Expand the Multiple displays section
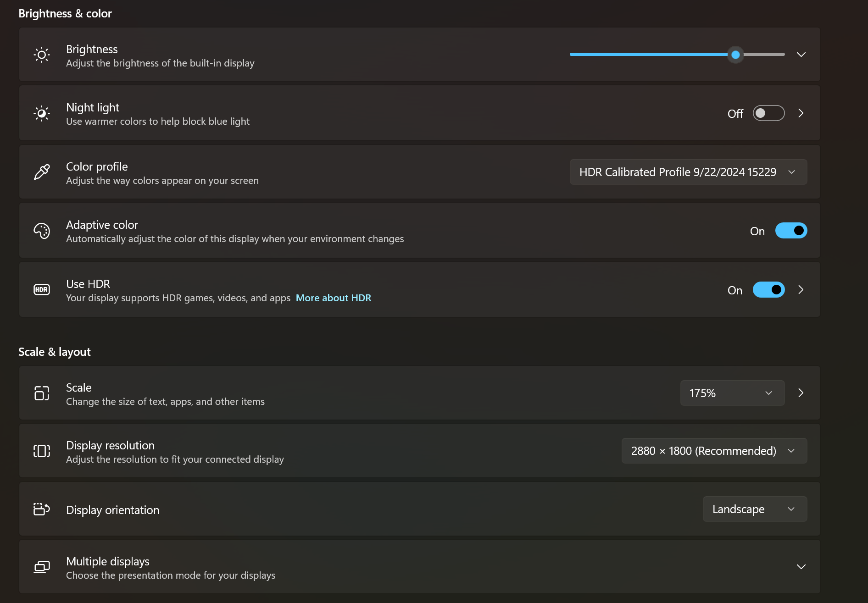Viewport: 868px width, 603px height. click(x=801, y=567)
